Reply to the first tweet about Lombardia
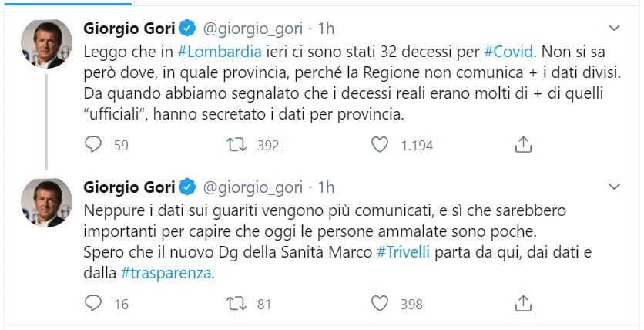 pos(94,144)
